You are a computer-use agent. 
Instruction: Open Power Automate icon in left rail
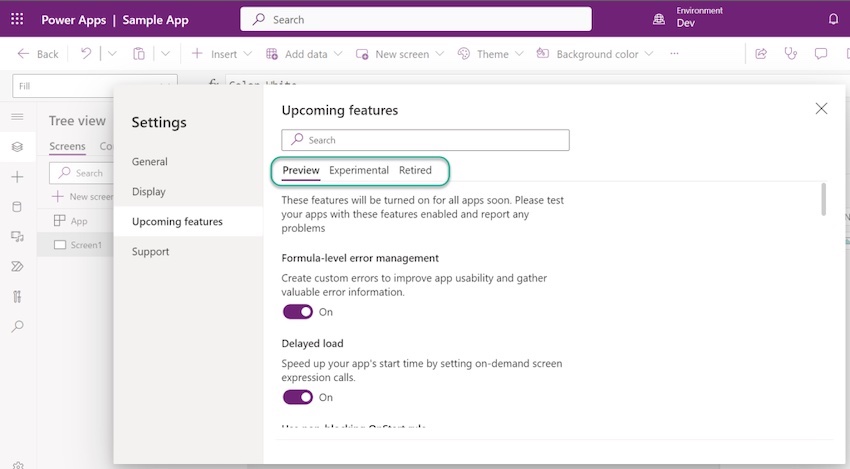point(17,266)
